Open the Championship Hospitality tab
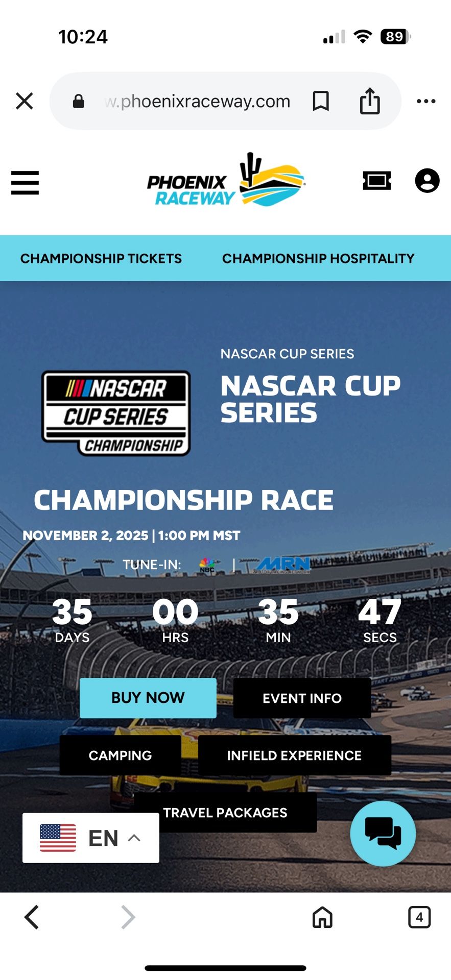 (318, 258)
